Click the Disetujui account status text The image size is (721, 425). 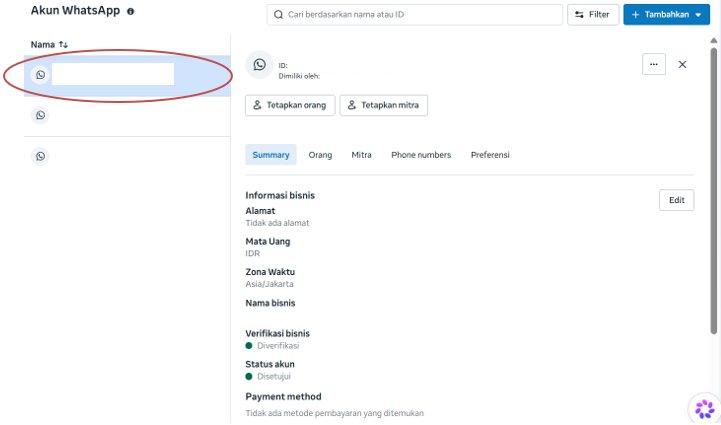click(274, 377)
